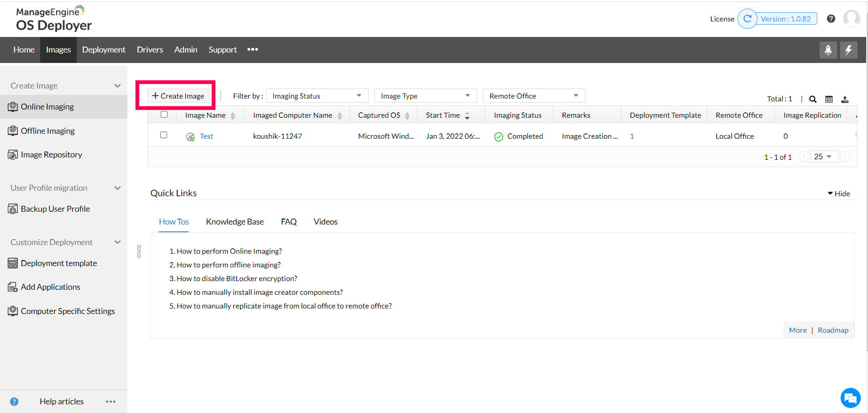Collapse the Create Image sidebar section
Image resolution: width=868 pixels, height=413 pixels.
tap(117, 85)
